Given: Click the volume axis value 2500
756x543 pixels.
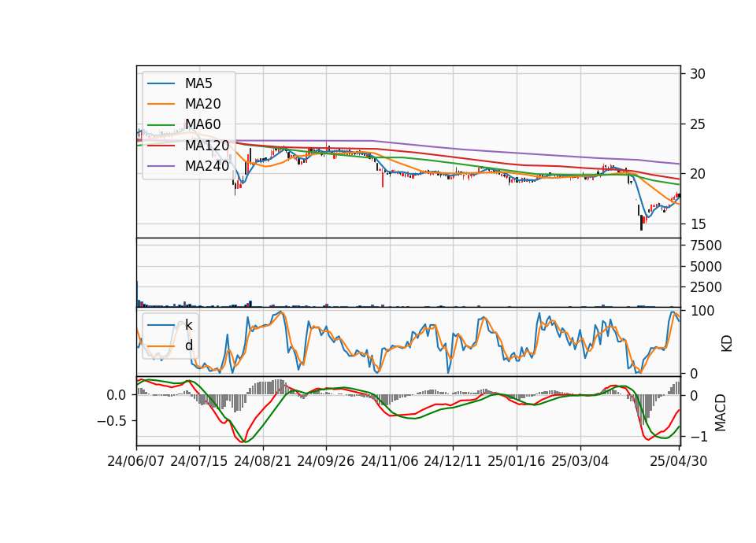Looking at the screenshot, I should (x=706, y=287).
